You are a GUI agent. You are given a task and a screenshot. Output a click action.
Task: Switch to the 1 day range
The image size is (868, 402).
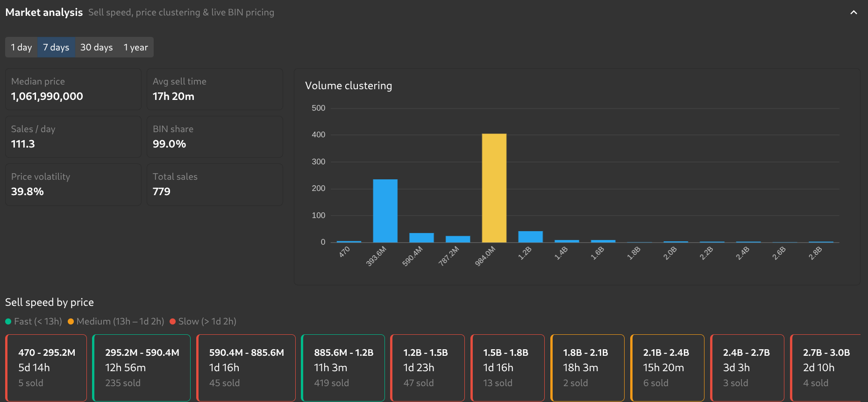pos(21,47)
